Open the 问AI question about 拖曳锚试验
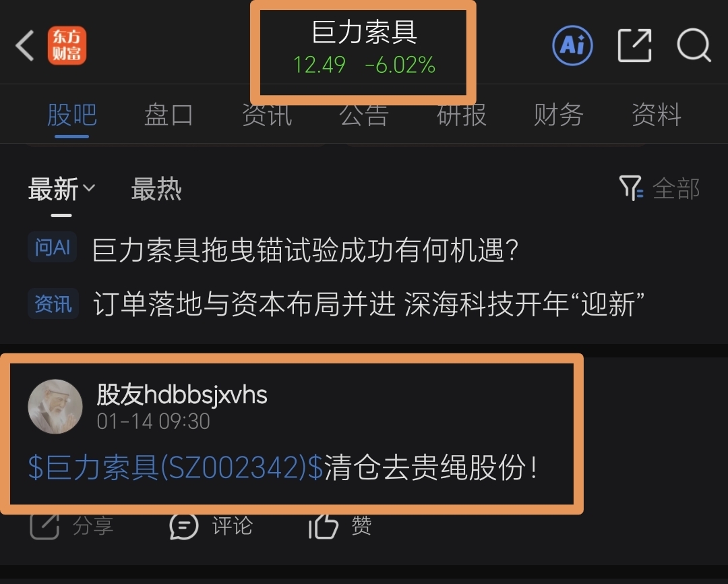Viewport: 728px width, 584px height. (274, 249)
